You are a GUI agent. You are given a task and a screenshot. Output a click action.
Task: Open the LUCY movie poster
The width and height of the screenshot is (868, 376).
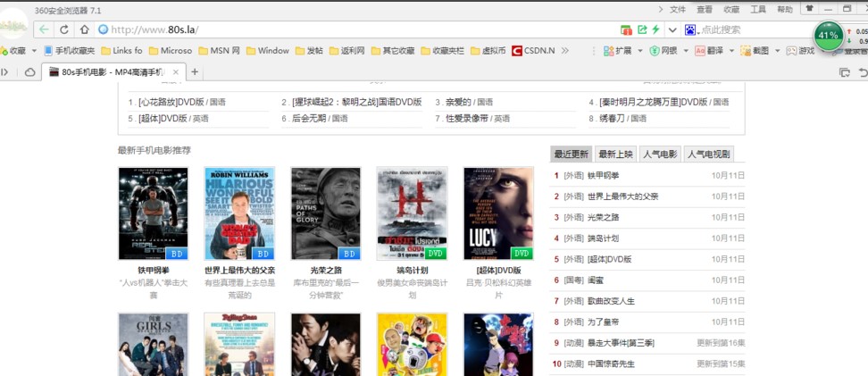(498, 213)
